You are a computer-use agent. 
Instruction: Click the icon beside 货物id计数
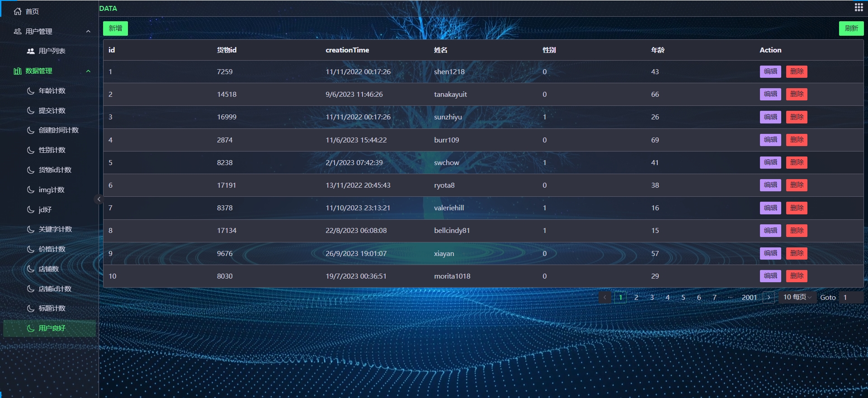click(31, 170)
